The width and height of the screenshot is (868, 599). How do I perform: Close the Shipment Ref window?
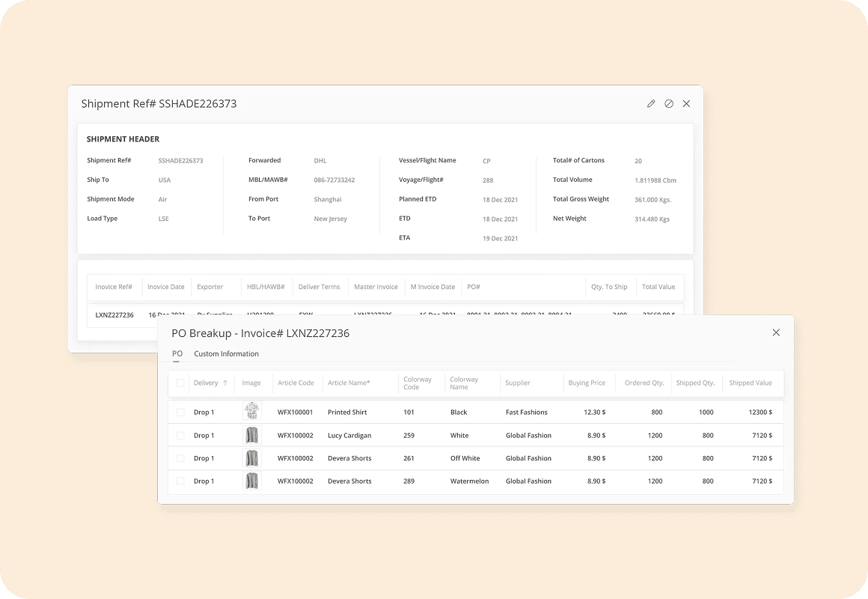coord(686,104)
